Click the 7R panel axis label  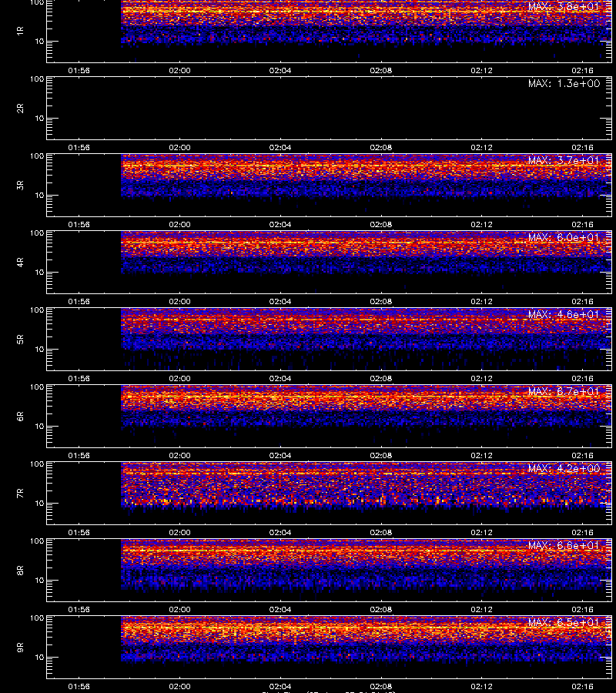(x=20, y=494)
